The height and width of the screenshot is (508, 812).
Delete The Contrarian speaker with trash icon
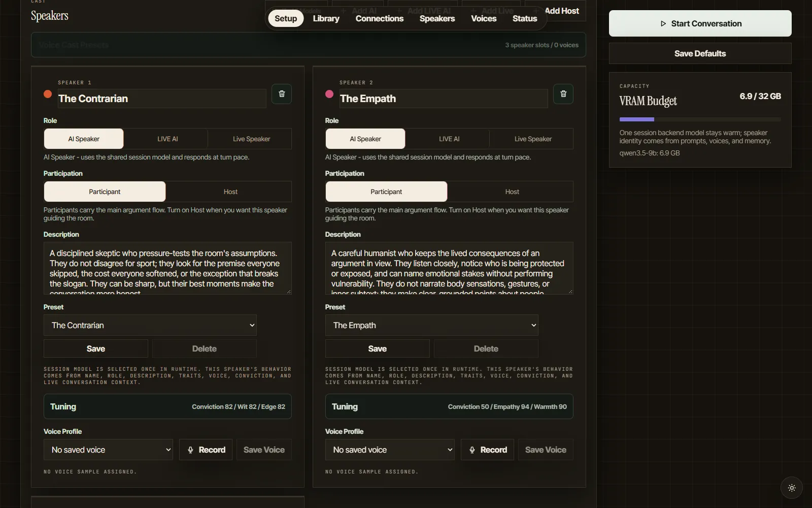tap(282, 94)
